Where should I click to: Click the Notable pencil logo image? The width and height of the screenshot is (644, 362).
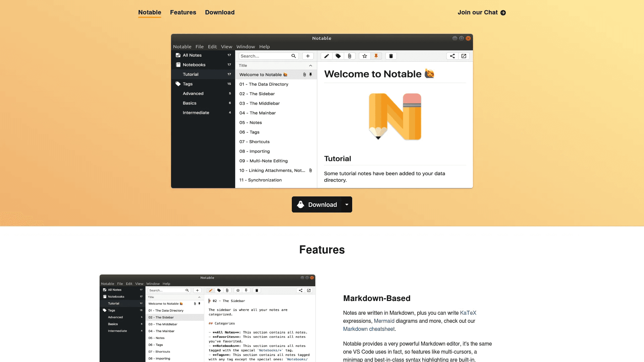pos(395,117)
